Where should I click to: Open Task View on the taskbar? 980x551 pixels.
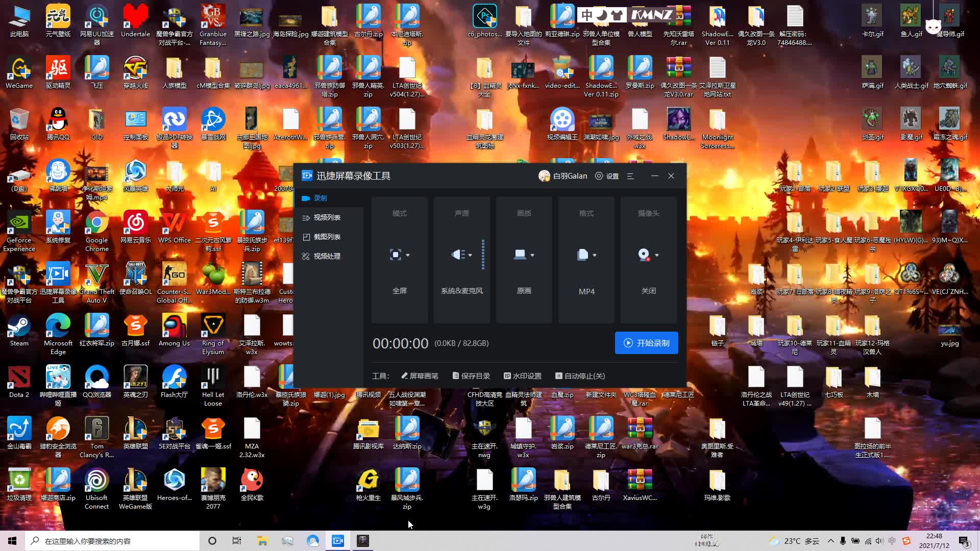(236, 541)
